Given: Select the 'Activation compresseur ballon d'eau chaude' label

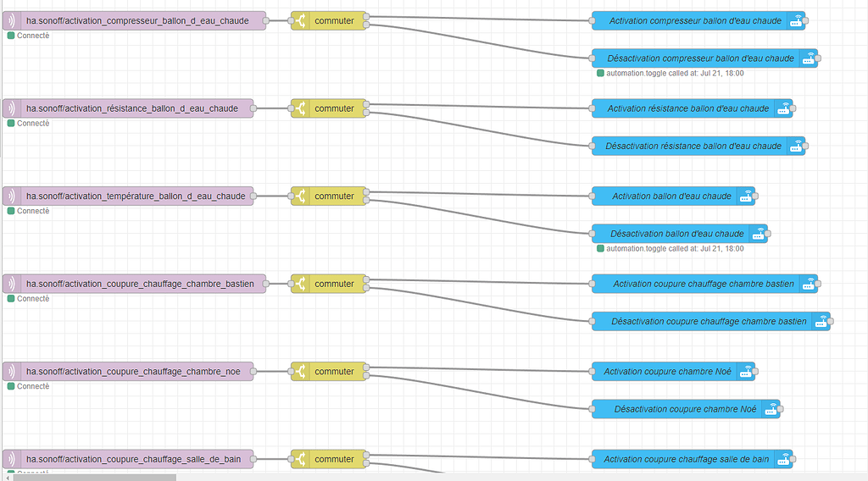Looking at the screenshot, I should click(x=695, y=21).
